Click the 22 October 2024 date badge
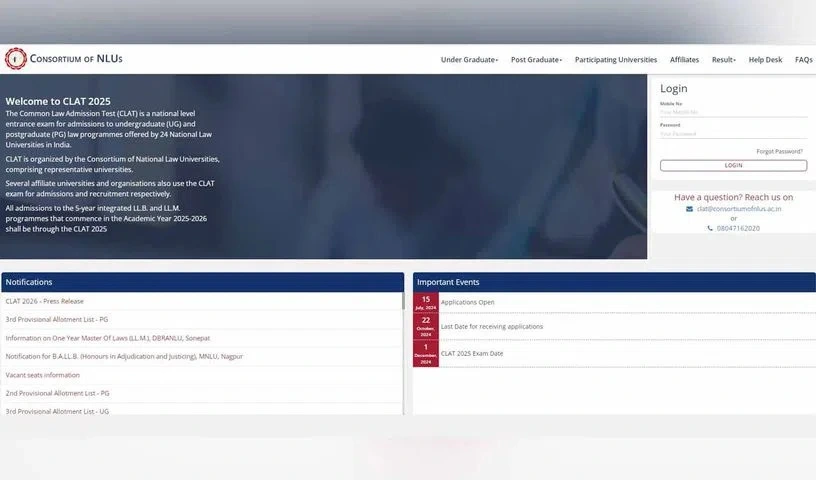Viewport: 816px width, 480px height. pos(426,327)
